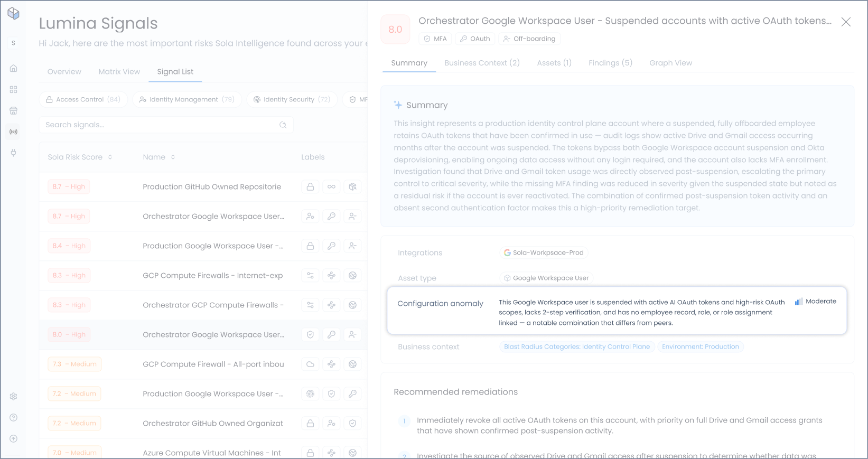868x459 pixels.
Task: Click shield label icon on Orchestrator GitHub Owned Organizat row
Action: point(352,423)
